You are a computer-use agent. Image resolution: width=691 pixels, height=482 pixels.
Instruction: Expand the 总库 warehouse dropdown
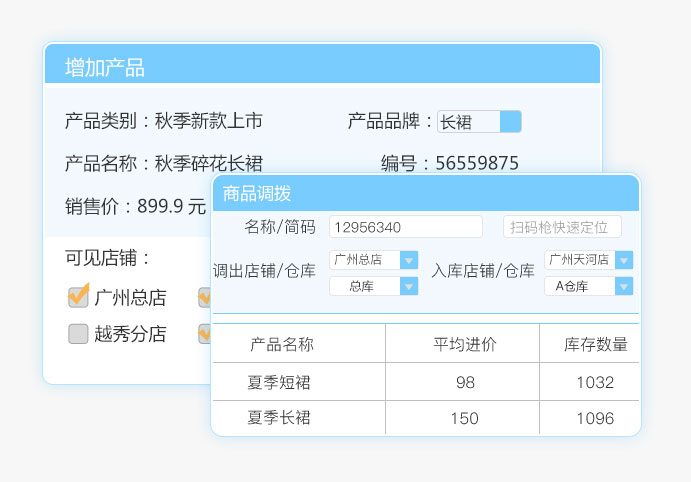[x=408, y=287]
